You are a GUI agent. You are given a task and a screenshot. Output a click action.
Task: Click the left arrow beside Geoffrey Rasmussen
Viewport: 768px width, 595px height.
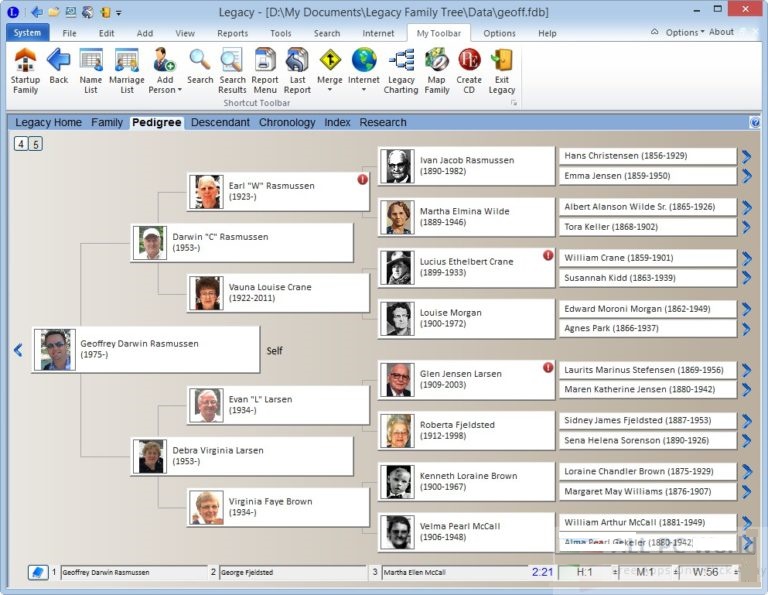coord(18,350)
